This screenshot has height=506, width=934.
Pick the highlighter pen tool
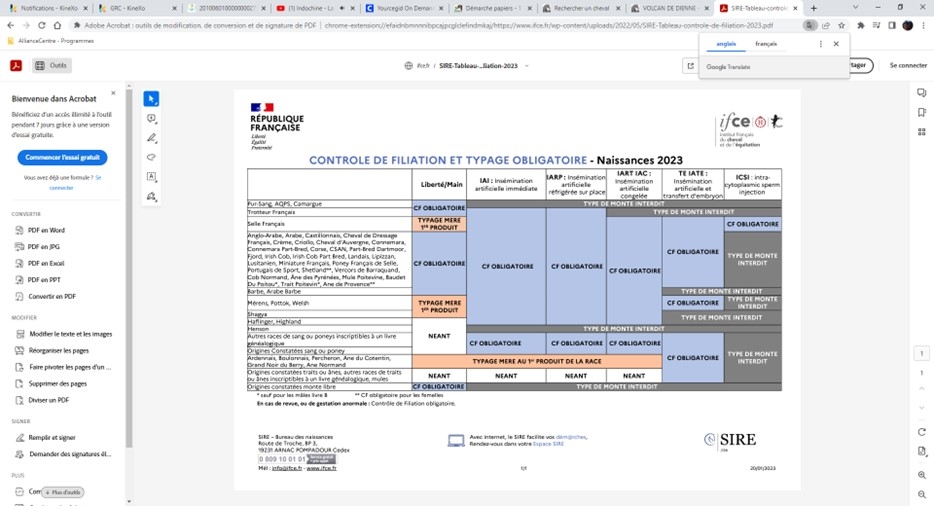pos(151,137)
